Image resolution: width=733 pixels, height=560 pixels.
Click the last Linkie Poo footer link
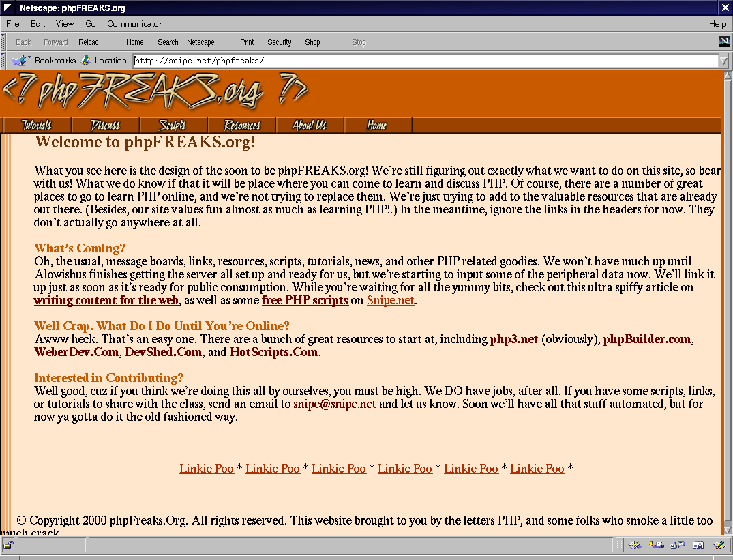(537, 469)
